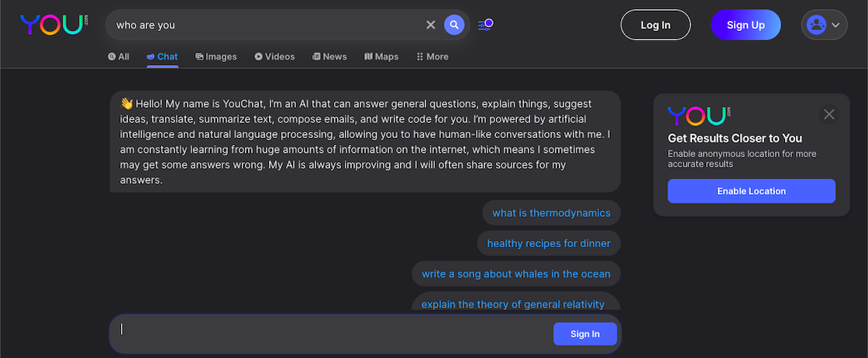Switch to the All tab
This screenshot has height=358, width=868.
click(119, 57)
